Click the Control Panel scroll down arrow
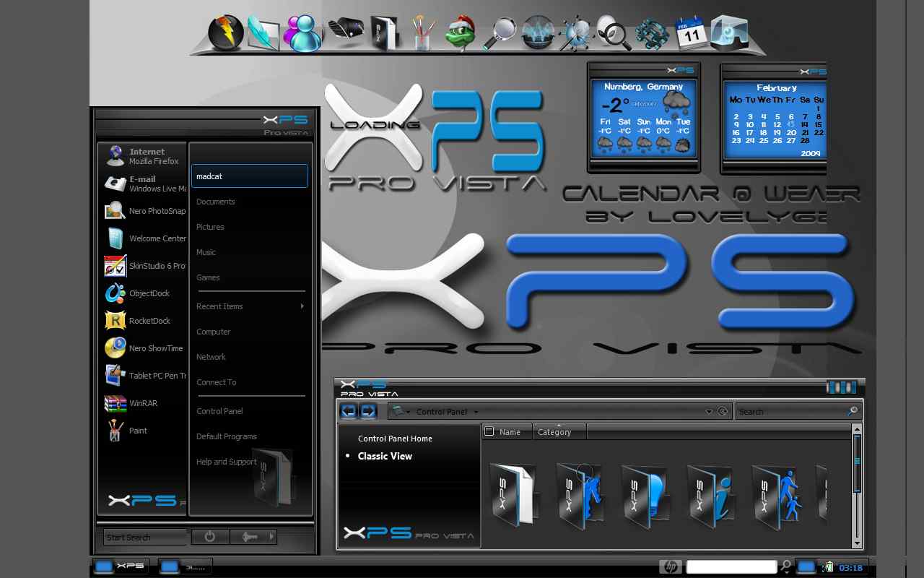924x578 pixels. [x=857, y=544]
